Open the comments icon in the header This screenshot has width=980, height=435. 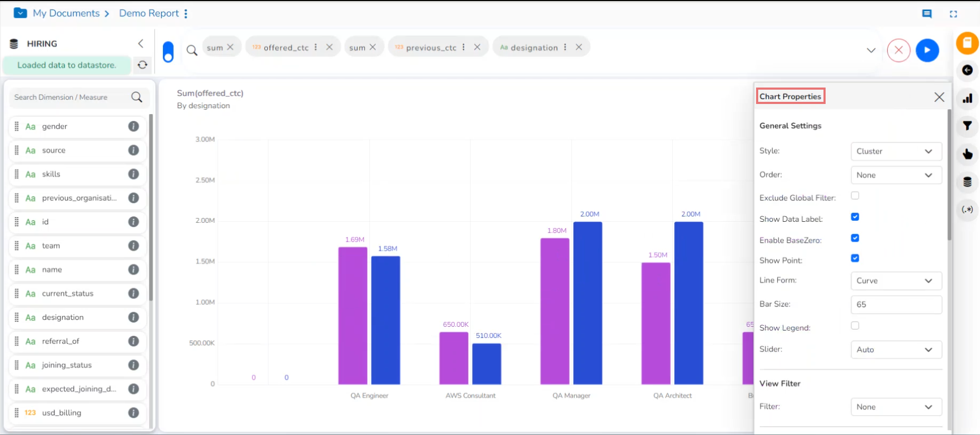tap(927, 14)
